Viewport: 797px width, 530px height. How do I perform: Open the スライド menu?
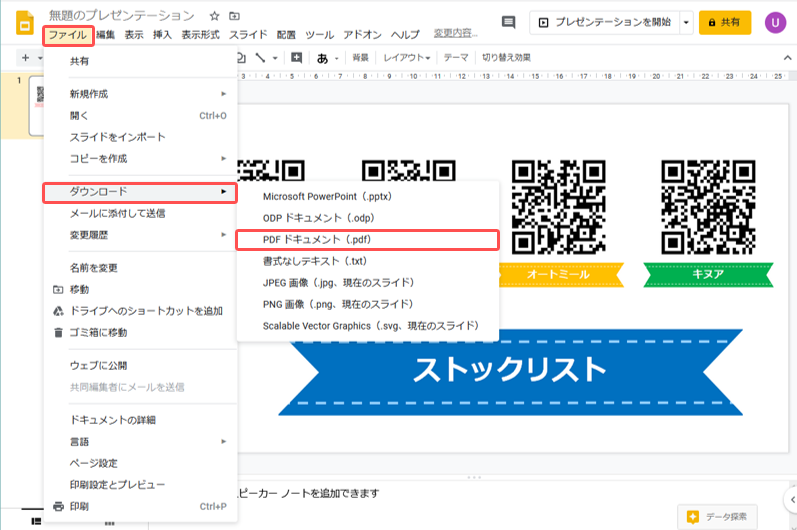(248, 35)
